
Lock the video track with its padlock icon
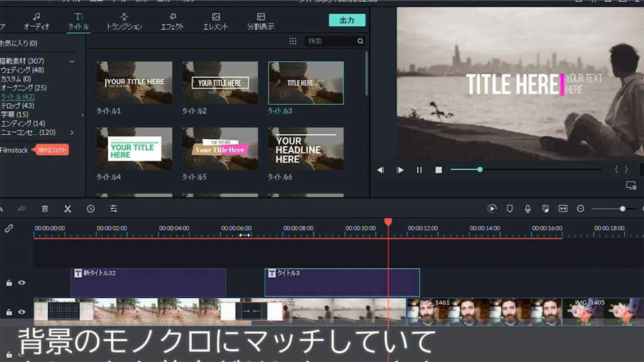[9, 312]
